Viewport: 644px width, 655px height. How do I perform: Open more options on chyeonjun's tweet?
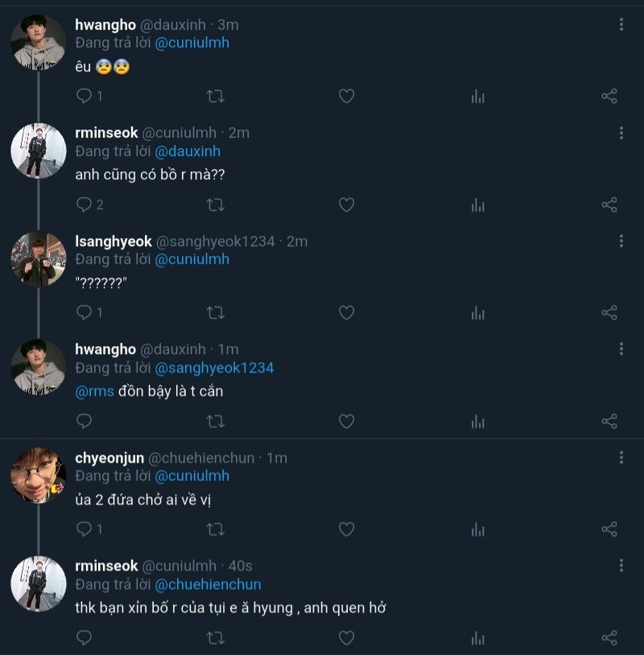pos(621,458)
